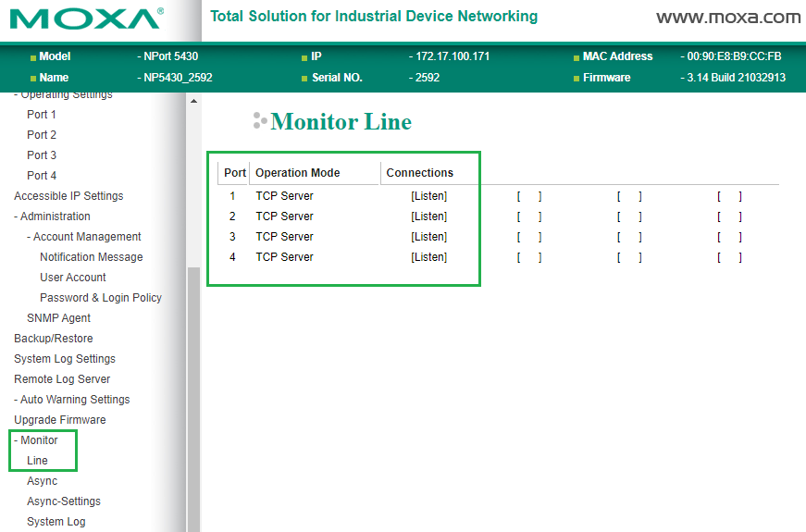Click the sidebar scrollbar up arrow
806x532 pixels.
[x=193, y=100]
